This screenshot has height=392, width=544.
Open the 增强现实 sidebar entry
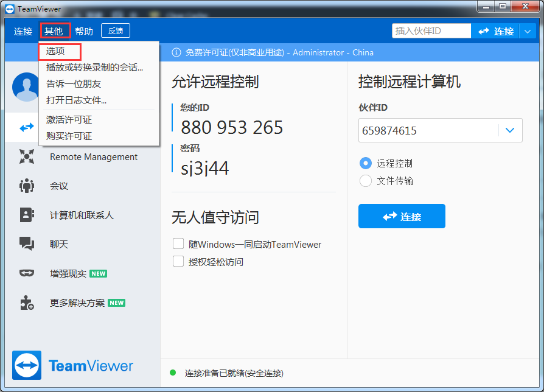pyautogui.click(x=68, y=274)
